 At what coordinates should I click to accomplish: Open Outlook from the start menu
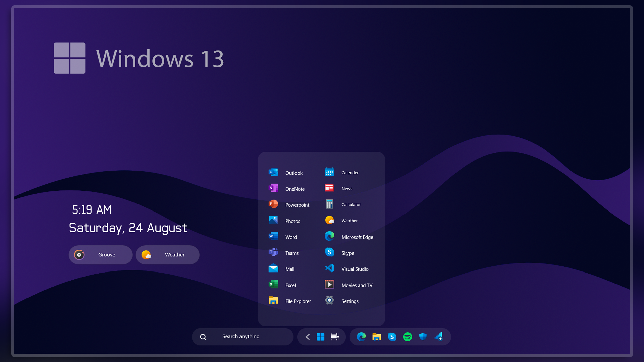(x=285, y=173)
